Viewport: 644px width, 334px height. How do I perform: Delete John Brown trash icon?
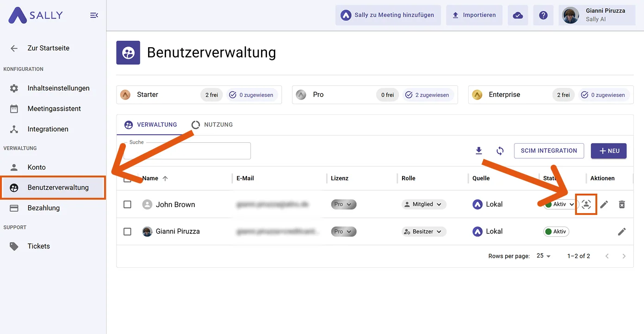coord(622,204)
